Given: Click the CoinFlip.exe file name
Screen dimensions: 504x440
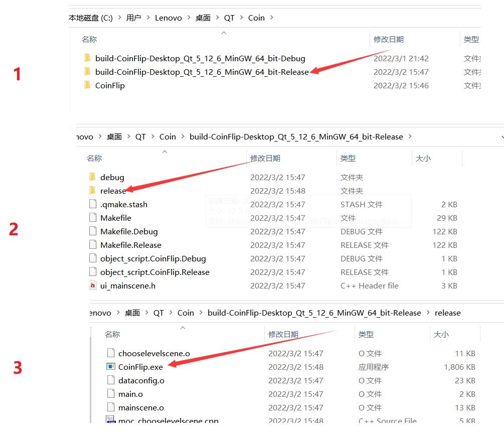Looking at the screenshot, I should tap(140, 367).
